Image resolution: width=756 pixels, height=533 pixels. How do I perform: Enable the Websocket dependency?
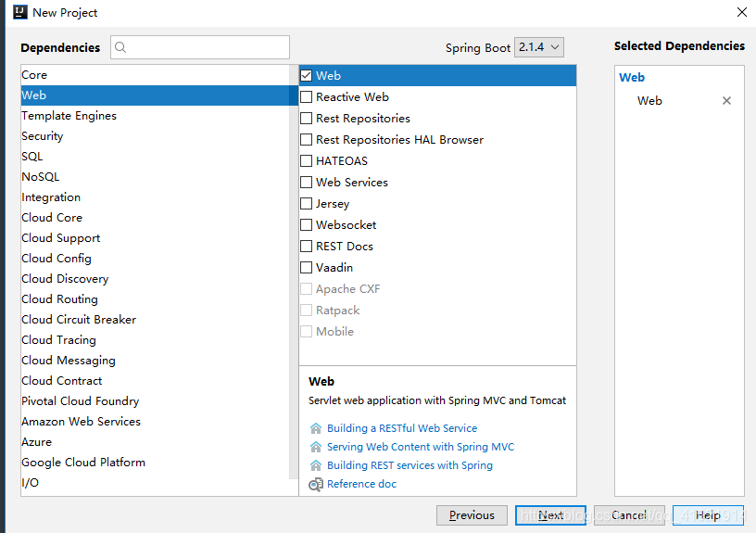(x=306, y=224)
